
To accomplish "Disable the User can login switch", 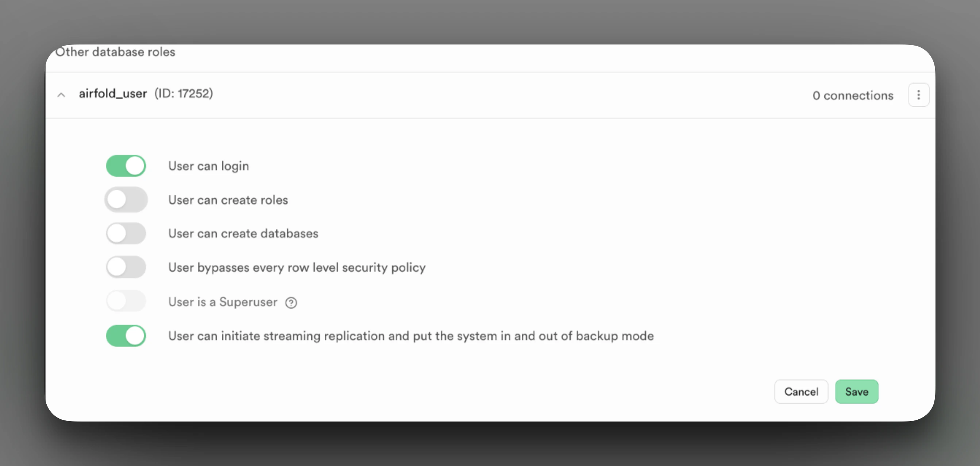I will click(126, 166).
